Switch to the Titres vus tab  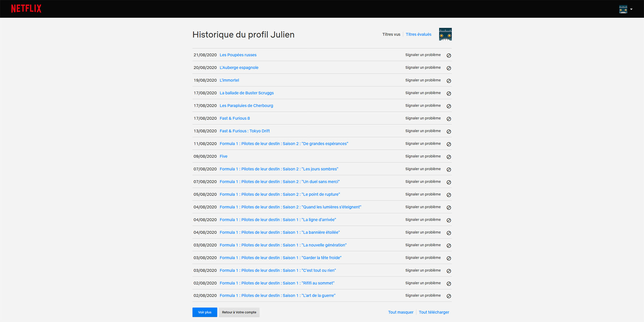click(391, 34)
